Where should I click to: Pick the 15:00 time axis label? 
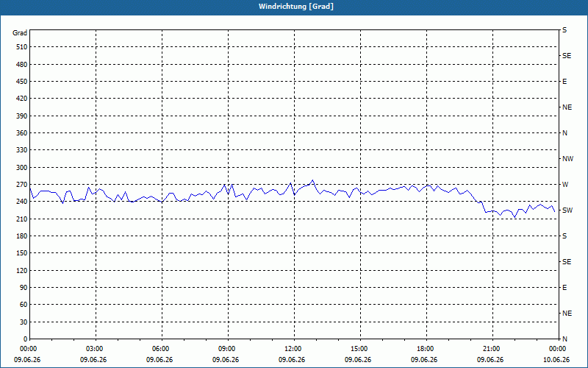coord(360,348)
